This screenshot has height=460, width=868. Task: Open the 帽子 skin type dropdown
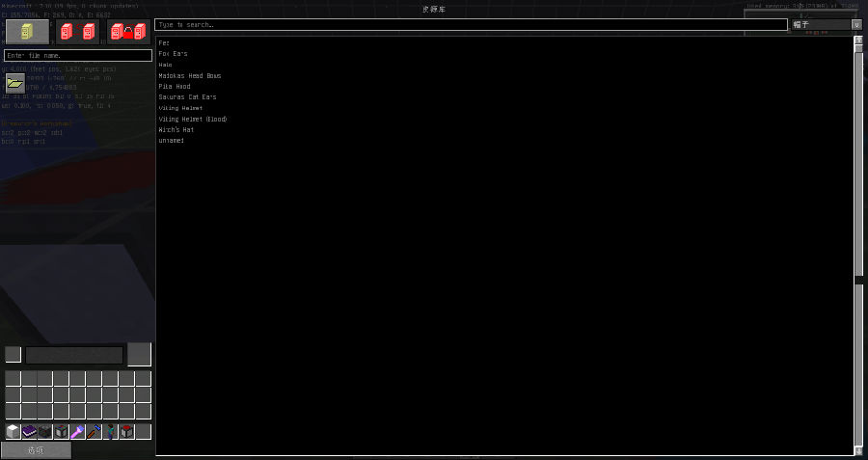point(821,25)
